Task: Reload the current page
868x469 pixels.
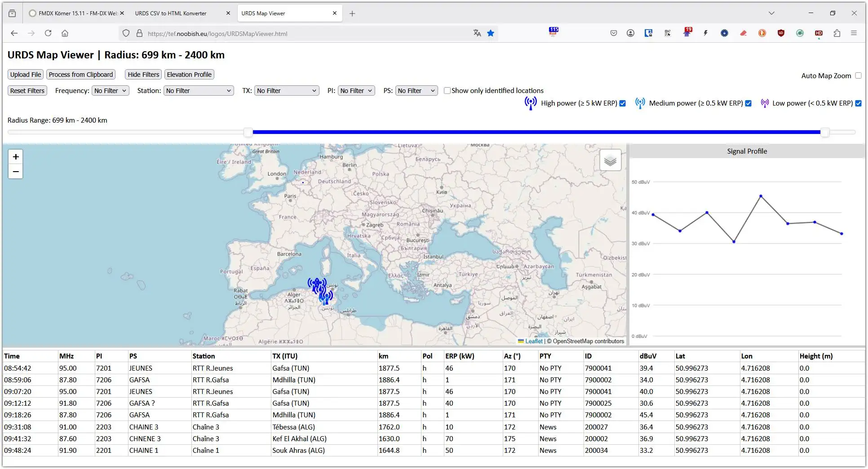Action: [48, 33]
